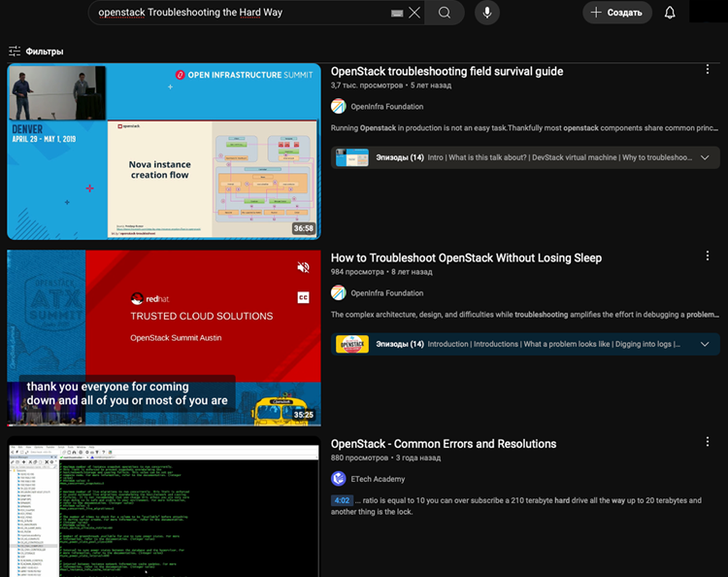Image resolution: width=728 pixels, height=577 pixels.
Task: Click OpenStack episode thumbnail in Losing Sleep chapters
Action: pos(352,344)
